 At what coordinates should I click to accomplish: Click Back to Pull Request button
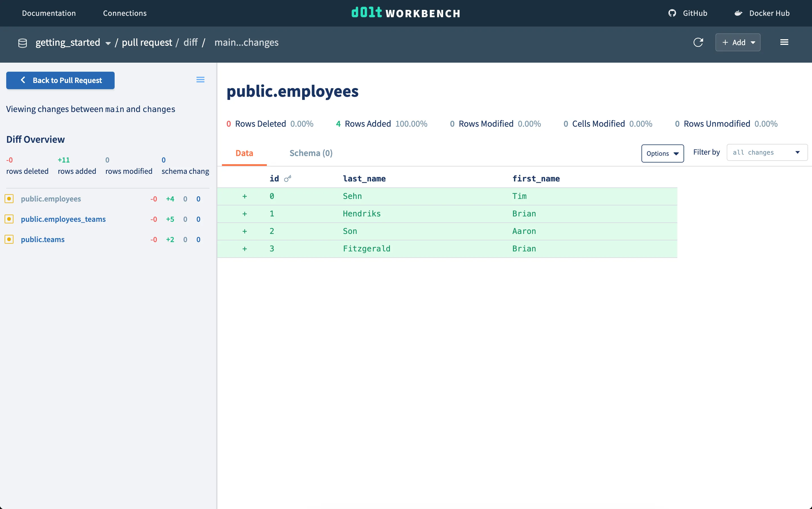pyautogui.click(x=60, y=80)
